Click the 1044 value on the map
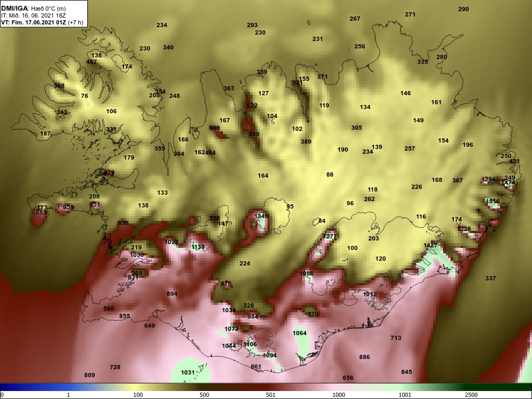Image resolution: width=532 pixels, height=399 pixels. point(229,346)
